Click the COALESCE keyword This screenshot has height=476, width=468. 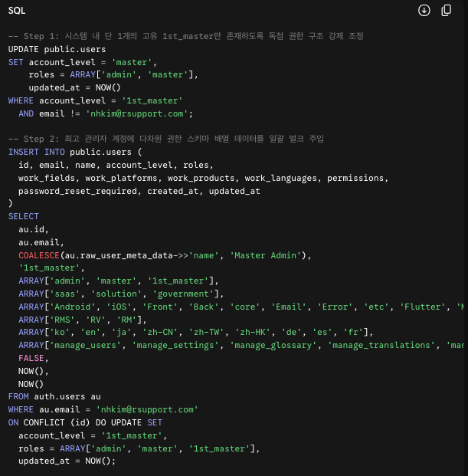pyautogui.click(x=39, y=255)
